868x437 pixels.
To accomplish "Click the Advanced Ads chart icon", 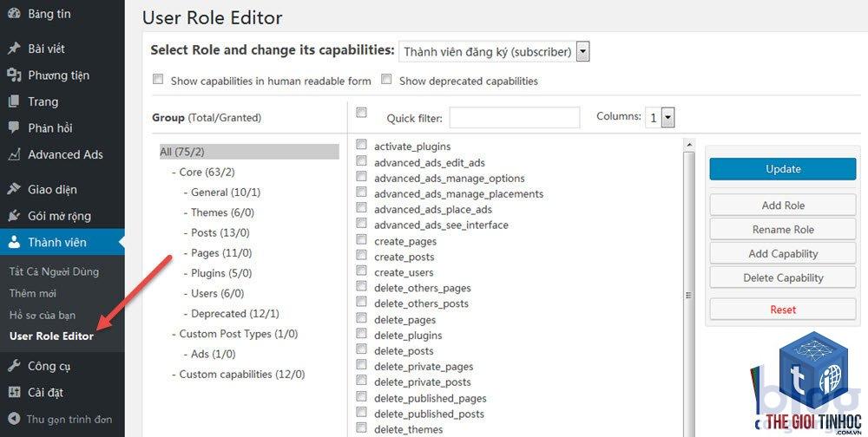I will 14,154.
